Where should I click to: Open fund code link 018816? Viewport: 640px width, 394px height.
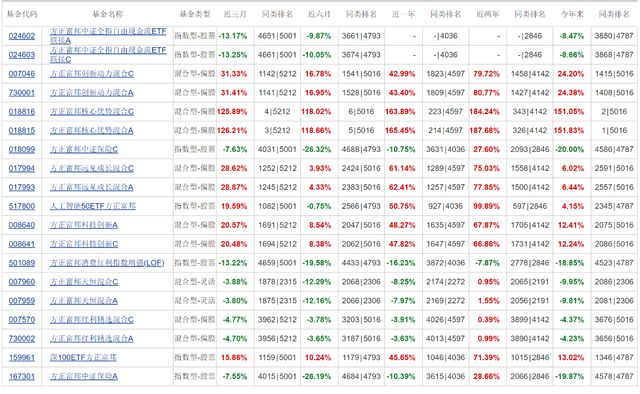[22, 111]
